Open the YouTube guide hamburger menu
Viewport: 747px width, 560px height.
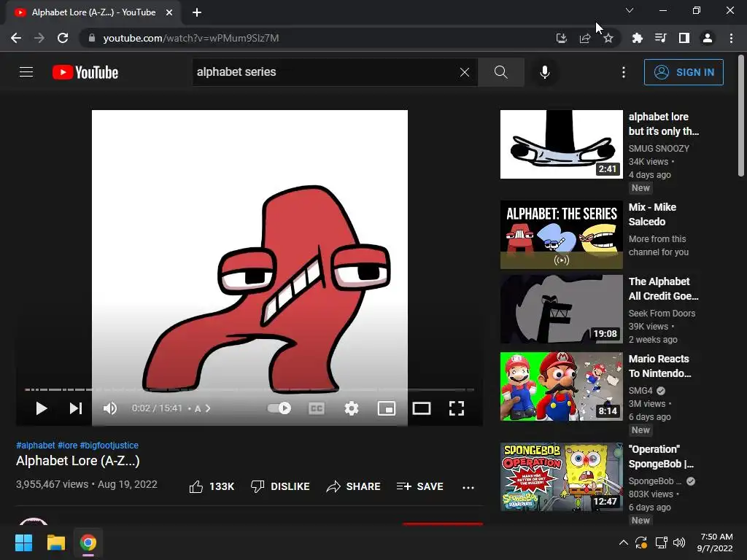[26, 72]
